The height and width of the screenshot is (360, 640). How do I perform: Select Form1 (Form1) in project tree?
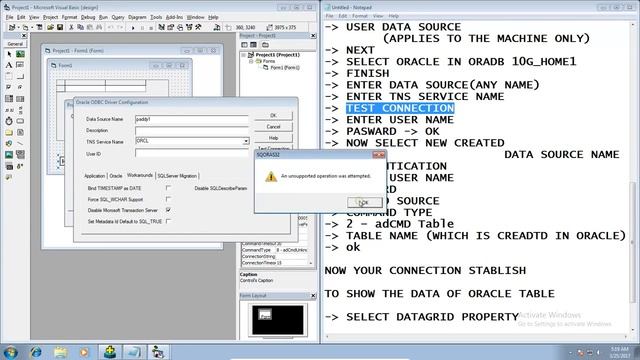(285, 67)
